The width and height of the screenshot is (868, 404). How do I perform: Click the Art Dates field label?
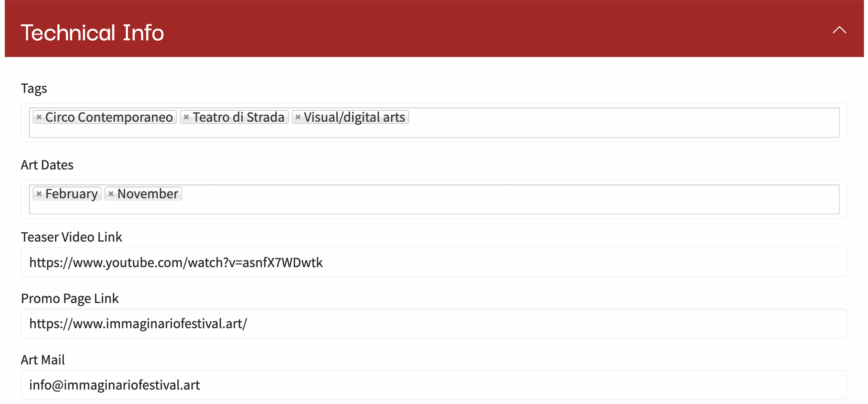[47, 165]
